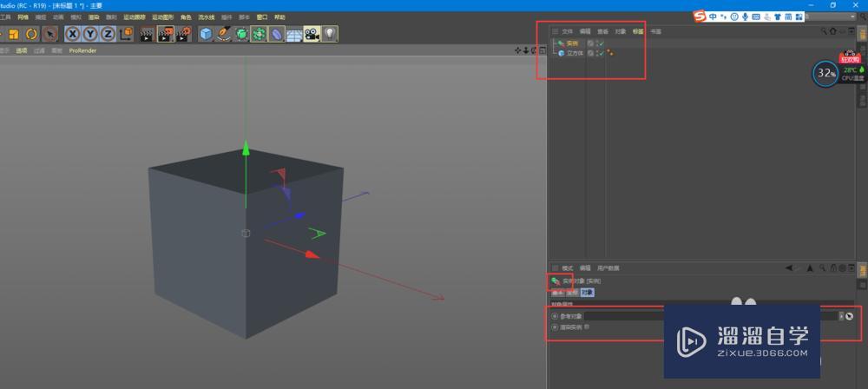Open the 帮助 menu
The height and width of the screenshot is (389, 868).
click(279, 17)
